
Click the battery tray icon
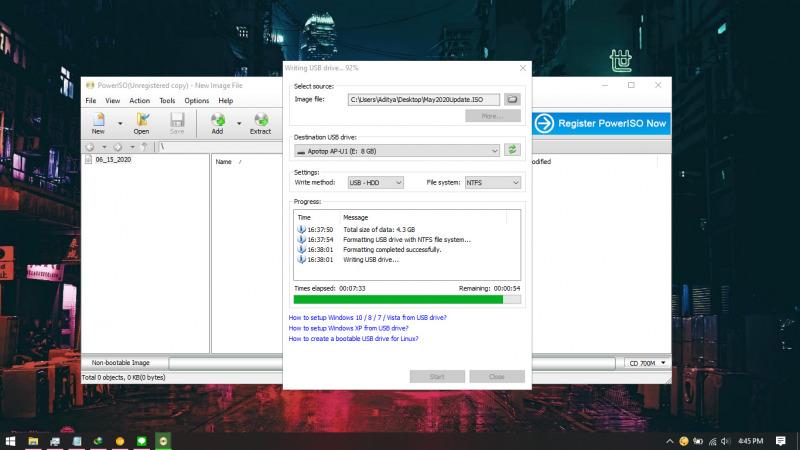coord(698,441)
